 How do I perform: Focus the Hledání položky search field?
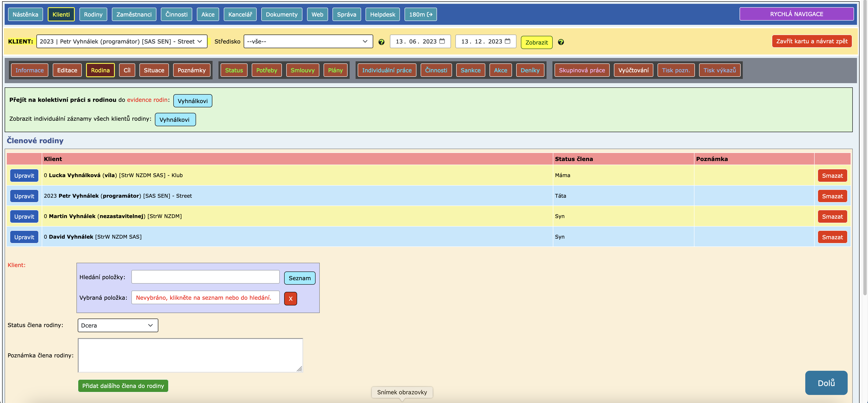pyautogui.click(x=205, y=277)
